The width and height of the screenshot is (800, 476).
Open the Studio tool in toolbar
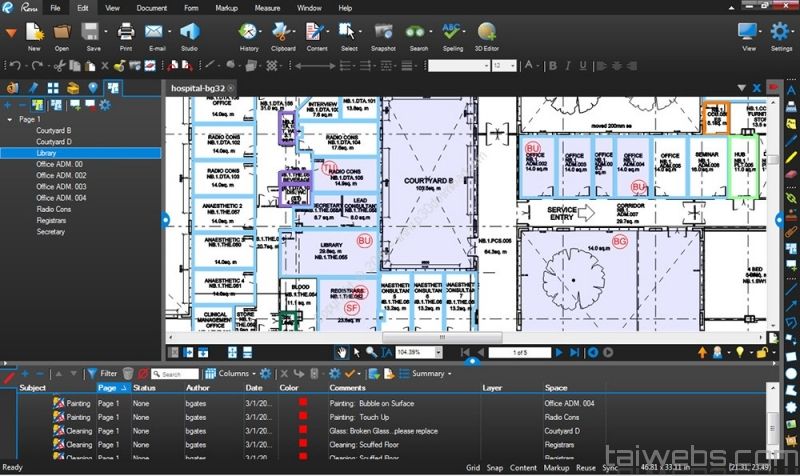tap(189, 33)
